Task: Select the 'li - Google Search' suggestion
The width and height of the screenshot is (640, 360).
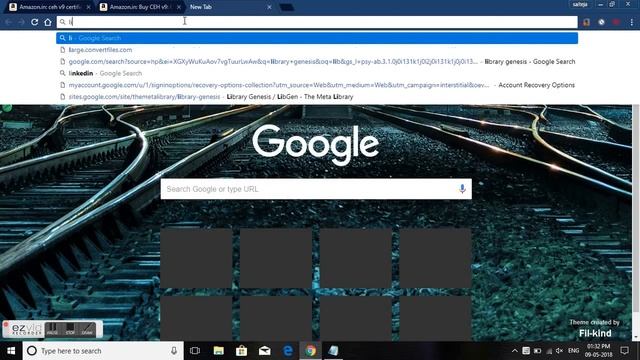Action: 317,38
